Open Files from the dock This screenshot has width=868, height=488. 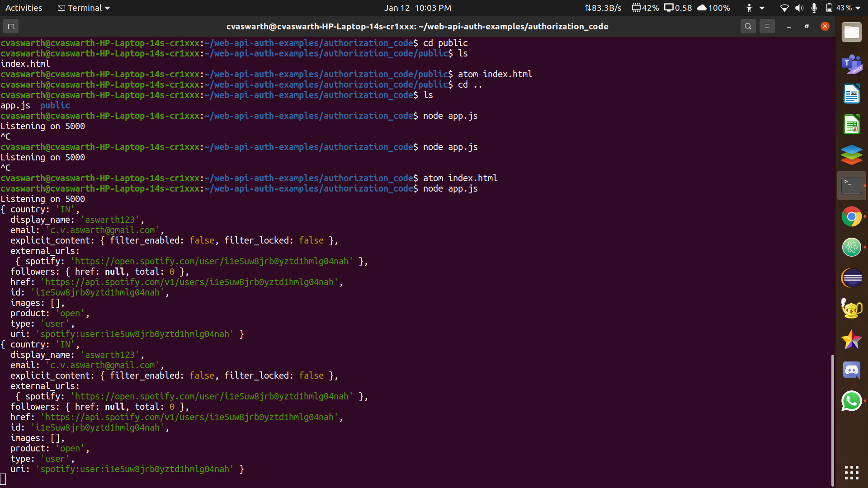[x=852, y=33]
